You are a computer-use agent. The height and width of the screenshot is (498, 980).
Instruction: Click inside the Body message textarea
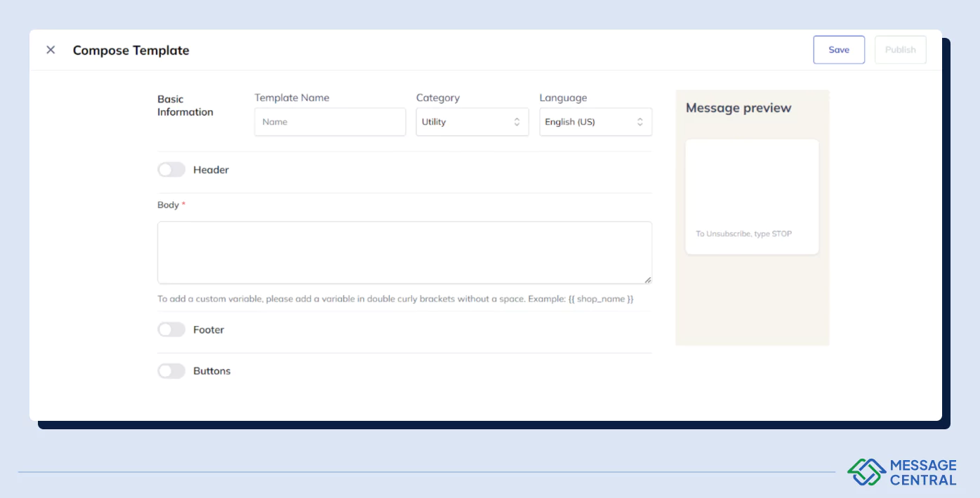(404, 251)
